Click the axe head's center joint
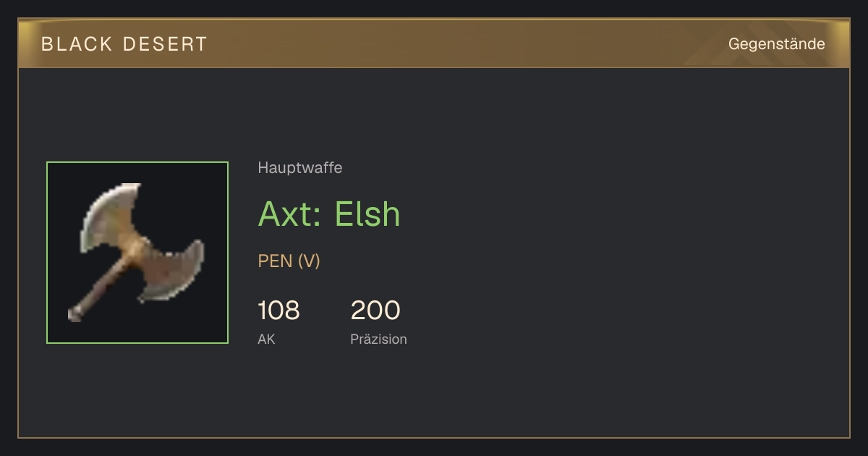Viewport: 868px width, 456px height. (139, 250)
